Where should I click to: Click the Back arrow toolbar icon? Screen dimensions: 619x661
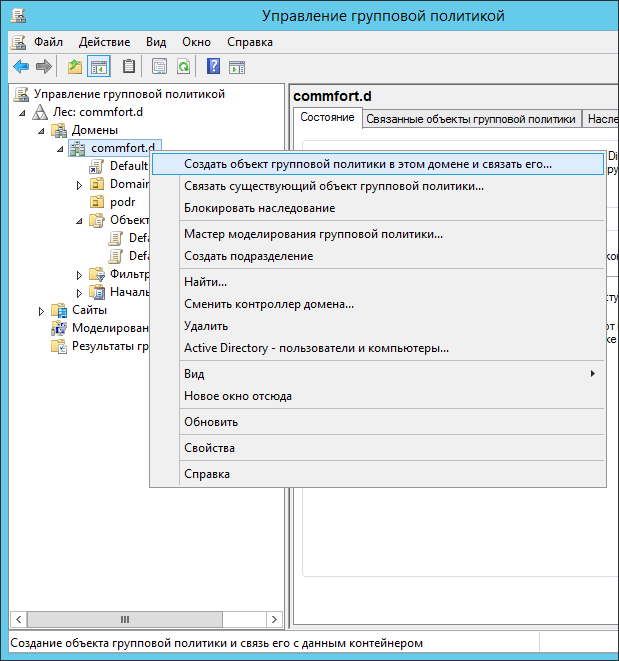[x=20, y=67]
